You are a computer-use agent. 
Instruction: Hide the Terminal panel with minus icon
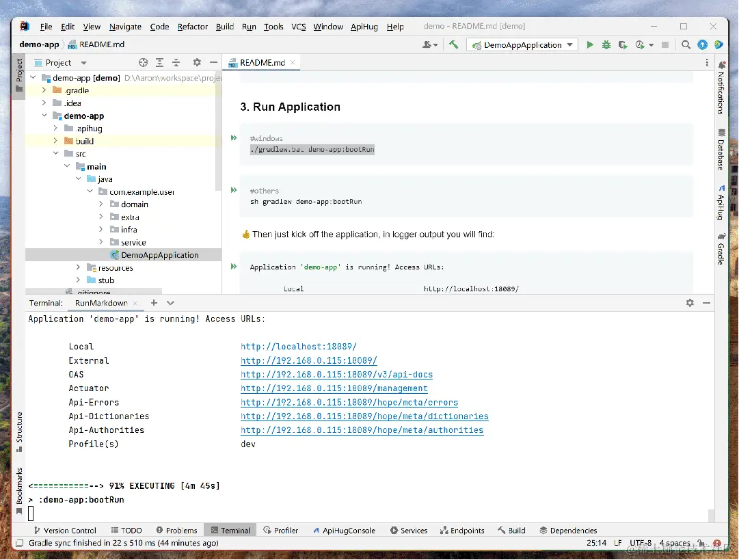click(x=706, y=303)
